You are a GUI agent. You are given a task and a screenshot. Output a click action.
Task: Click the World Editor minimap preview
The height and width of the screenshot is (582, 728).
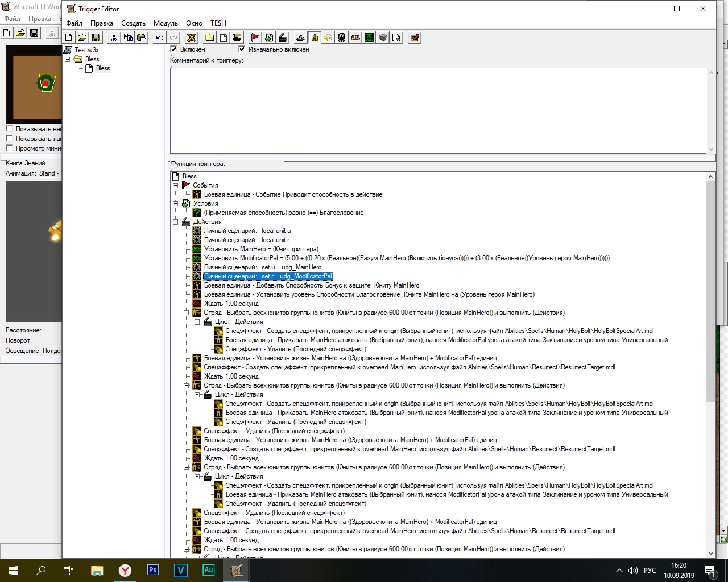(x=34, y=84)
